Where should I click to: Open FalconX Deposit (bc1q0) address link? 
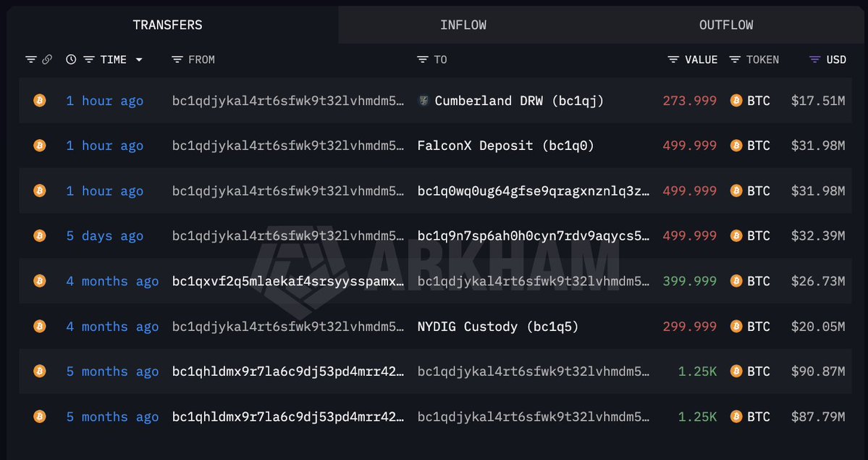(505, 146)
